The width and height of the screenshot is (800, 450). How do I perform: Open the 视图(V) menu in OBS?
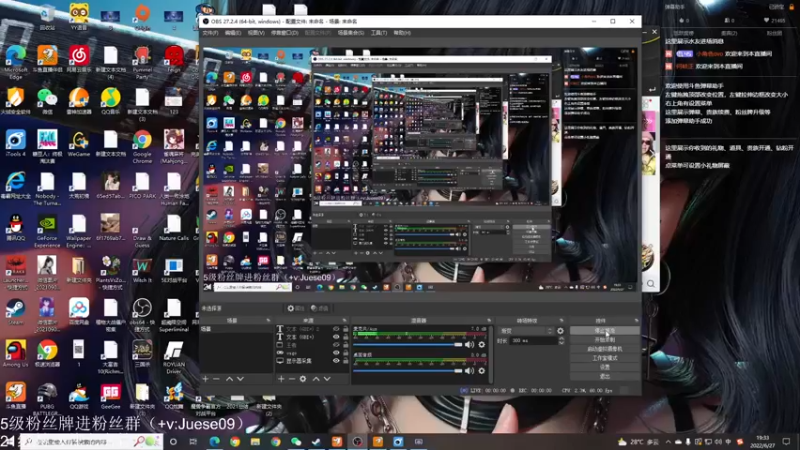point(256,33)
